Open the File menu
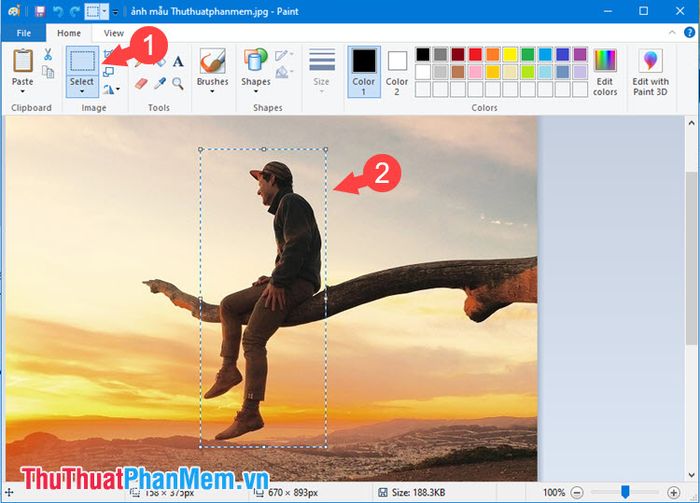 [x=24, y=33]
